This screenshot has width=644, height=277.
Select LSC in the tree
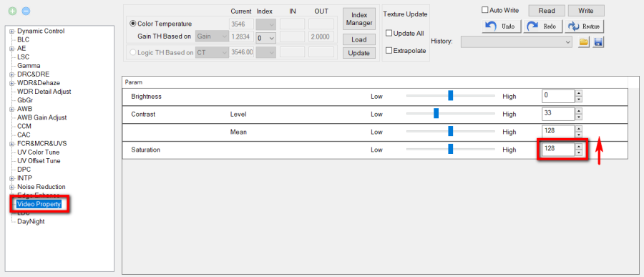tap(24, 57)
